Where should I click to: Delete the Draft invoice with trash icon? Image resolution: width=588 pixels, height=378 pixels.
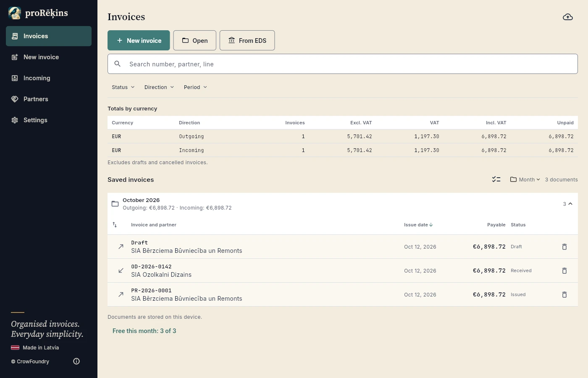point(564,247)
